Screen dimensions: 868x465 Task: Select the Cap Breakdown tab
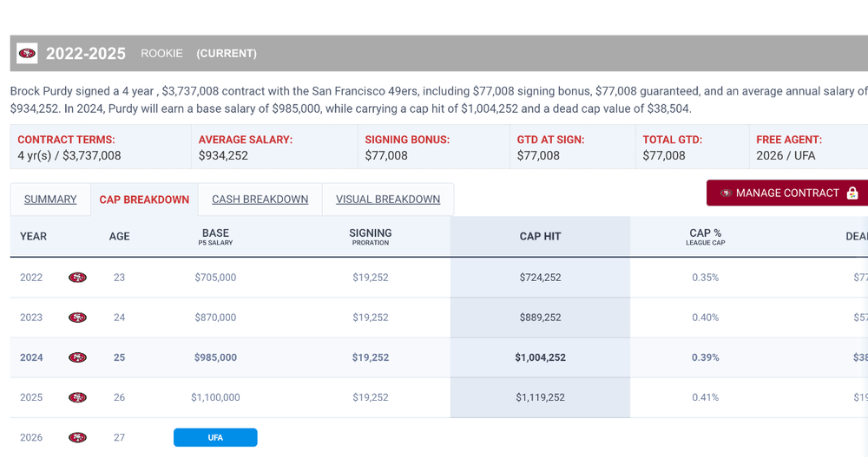pos(144,200)
